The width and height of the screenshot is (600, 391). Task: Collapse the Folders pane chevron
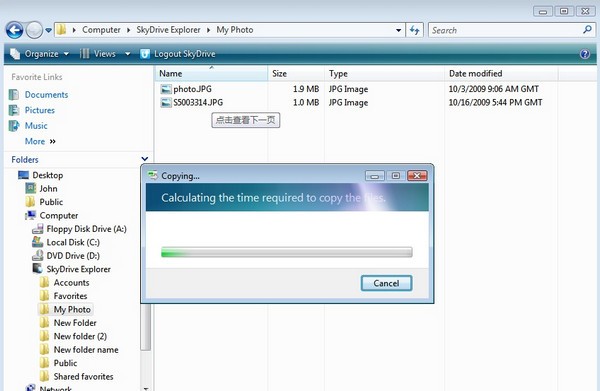tap(145, 159)
